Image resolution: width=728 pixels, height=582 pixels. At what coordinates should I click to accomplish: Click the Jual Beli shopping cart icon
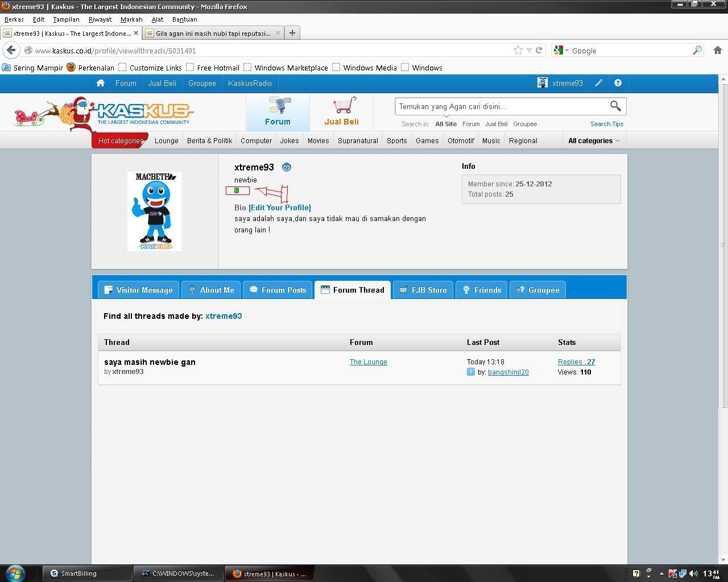click(345, 105)
